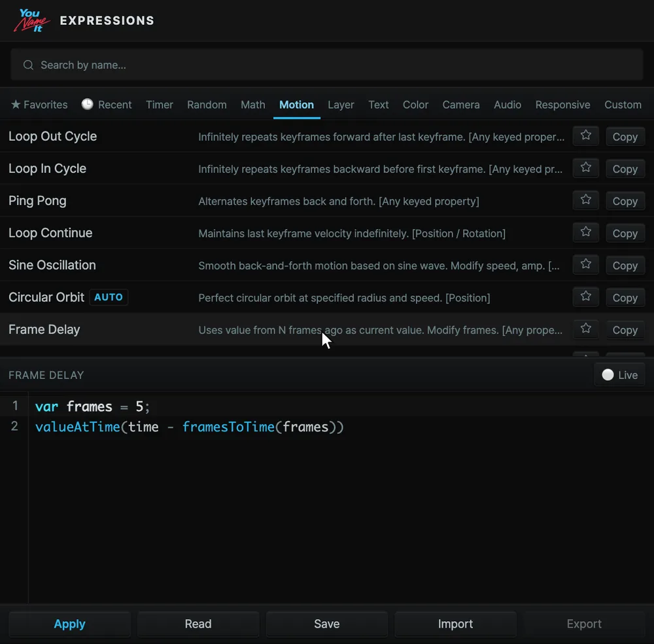This screenshot has width=654, height=644.
Task: Copy the Ping Pong expression
Action: point(625,201)
